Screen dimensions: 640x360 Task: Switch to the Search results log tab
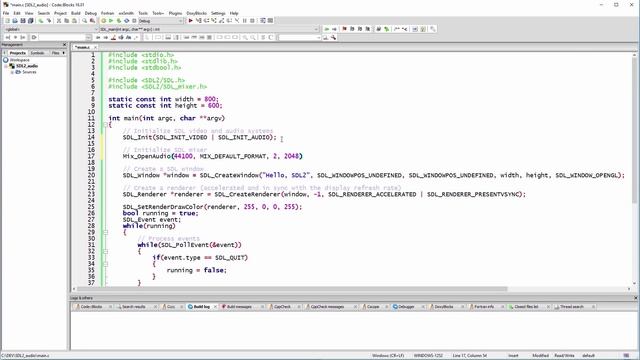[134, 307]
